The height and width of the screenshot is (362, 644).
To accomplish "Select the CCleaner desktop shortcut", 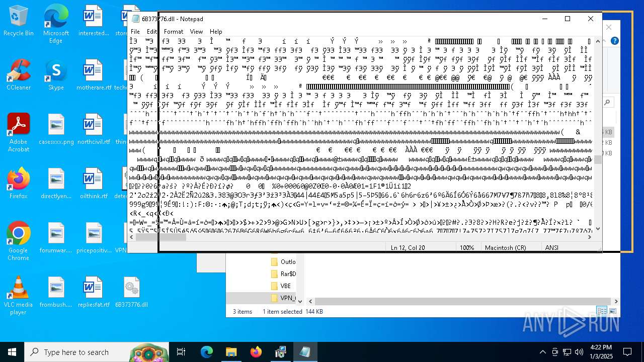I will tap(18, 75).
